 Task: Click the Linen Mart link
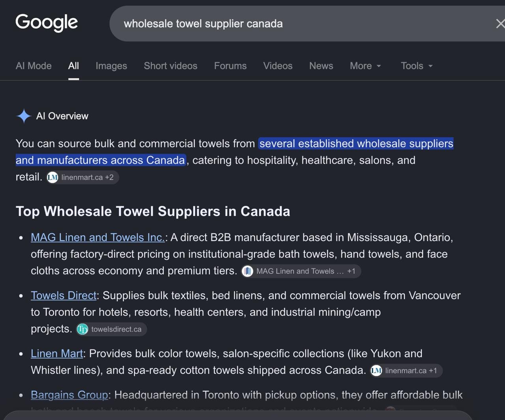(x=57, y=353)
